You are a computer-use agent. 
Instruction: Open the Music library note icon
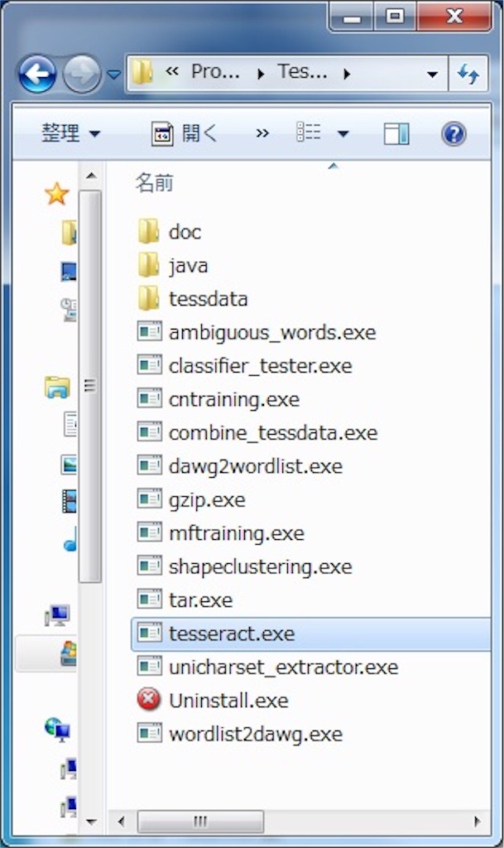[70, 539]
